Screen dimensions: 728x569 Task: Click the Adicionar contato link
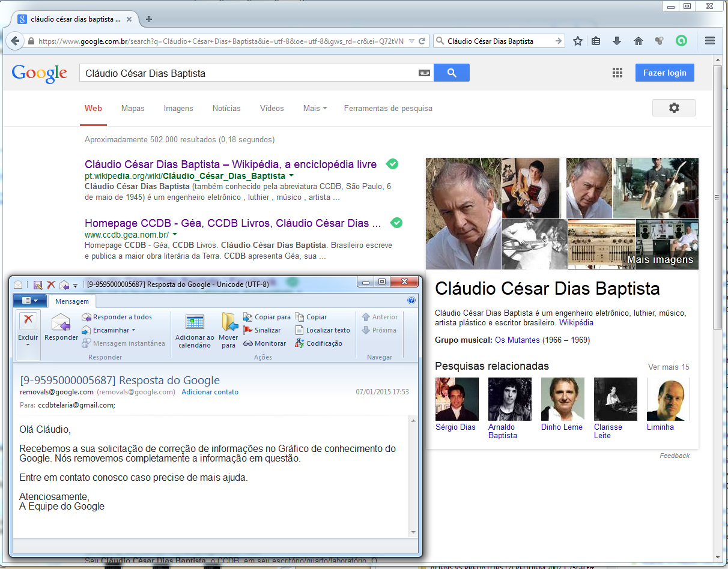210,392
